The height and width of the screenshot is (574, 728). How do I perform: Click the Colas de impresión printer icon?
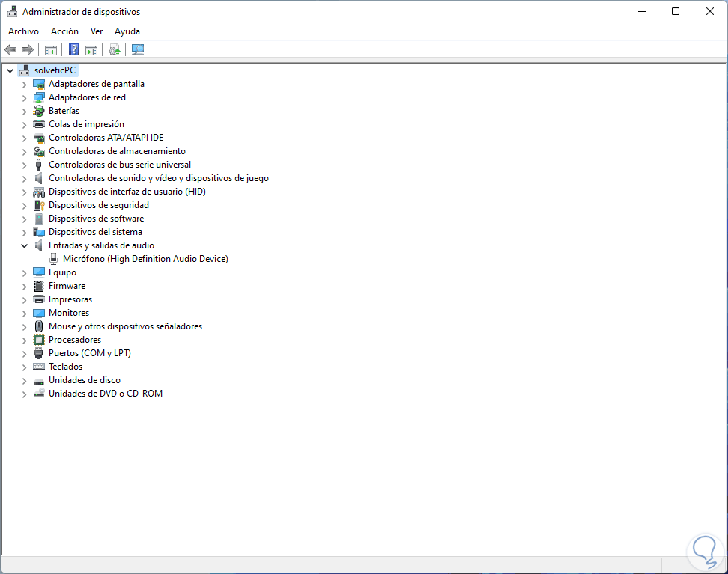pos(39,124)
